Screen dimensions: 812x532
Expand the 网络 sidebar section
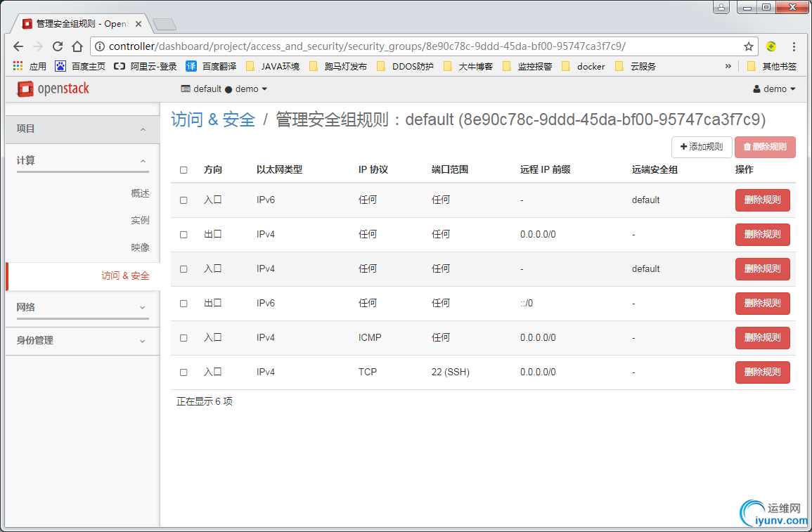[82, 307]
